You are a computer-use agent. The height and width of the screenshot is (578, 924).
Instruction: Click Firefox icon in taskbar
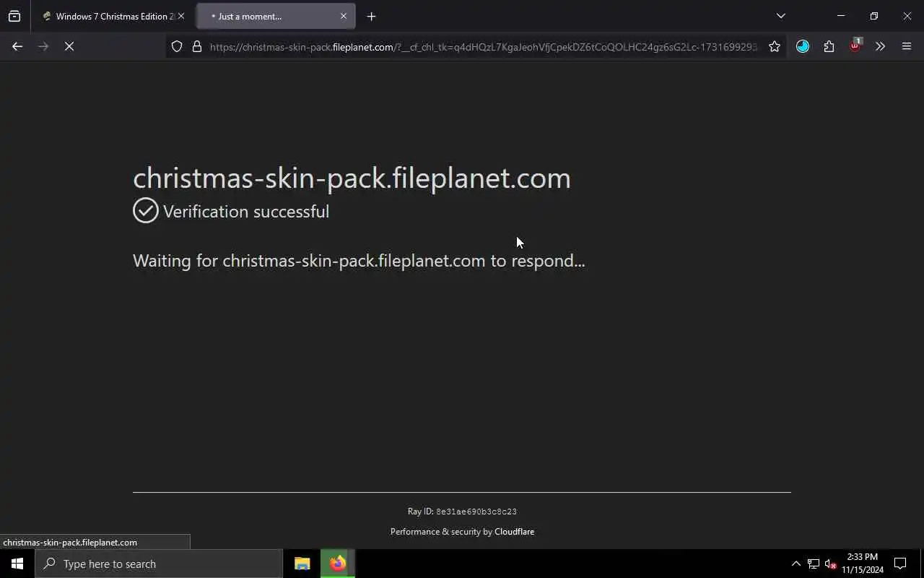pos(338,564)
